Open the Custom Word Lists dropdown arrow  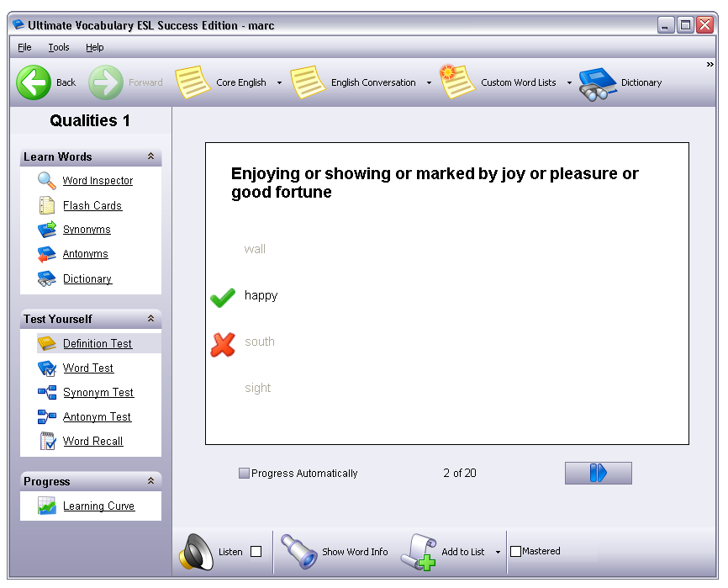pyautogui.click(x=569, y=82)
